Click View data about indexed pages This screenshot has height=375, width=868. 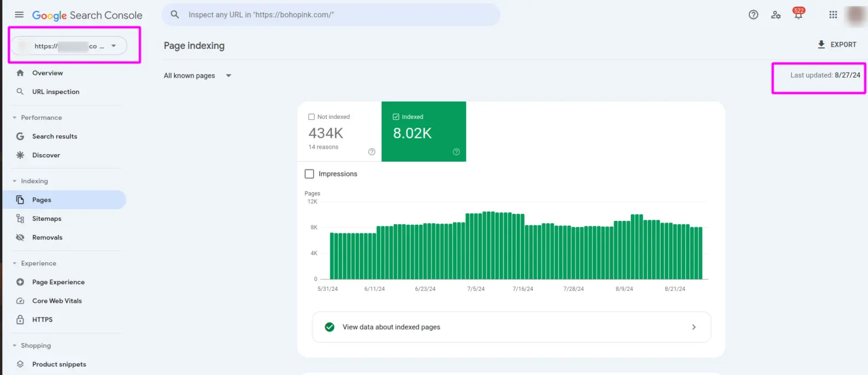(x=511, y=327)
